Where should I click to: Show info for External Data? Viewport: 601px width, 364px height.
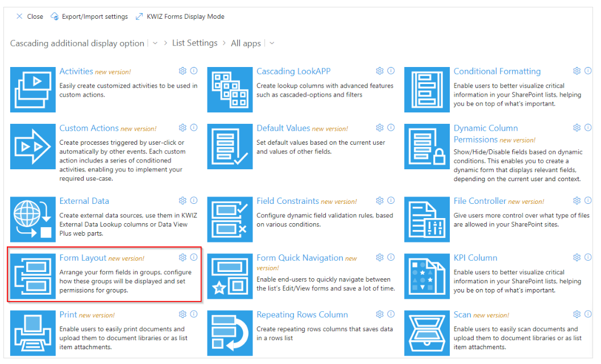tap(194, 200)
